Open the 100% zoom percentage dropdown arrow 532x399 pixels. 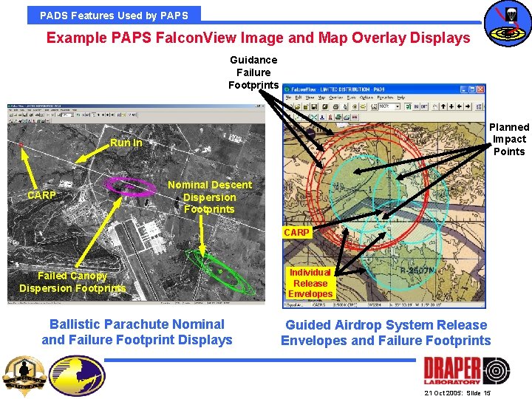(398, 107)
